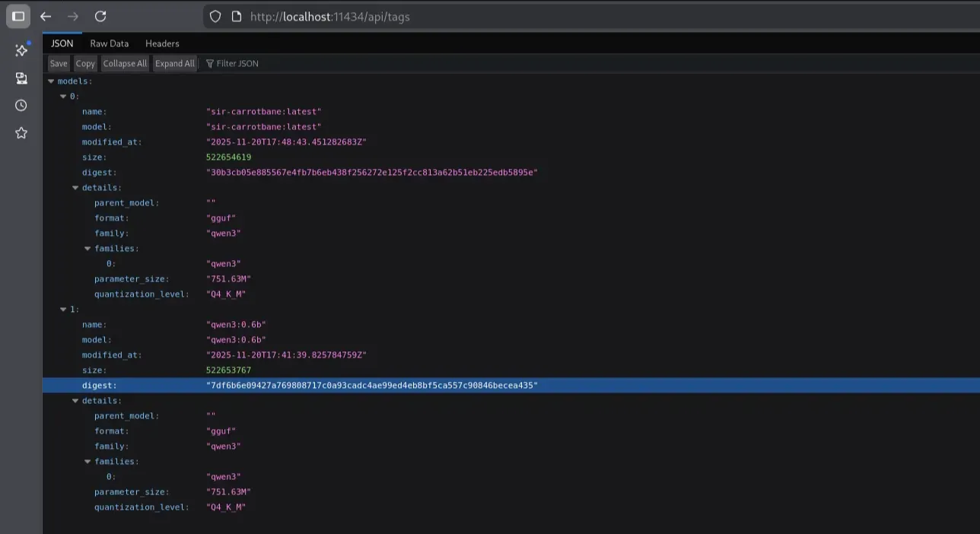This screenshot has height=534, width=980.
Task: Open the Bookmarks star in the sidebar
Action: coord(21,133)
